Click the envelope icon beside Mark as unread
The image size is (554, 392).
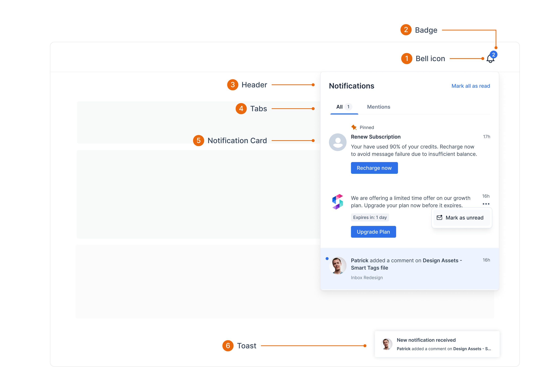click(x=439, y=217)
